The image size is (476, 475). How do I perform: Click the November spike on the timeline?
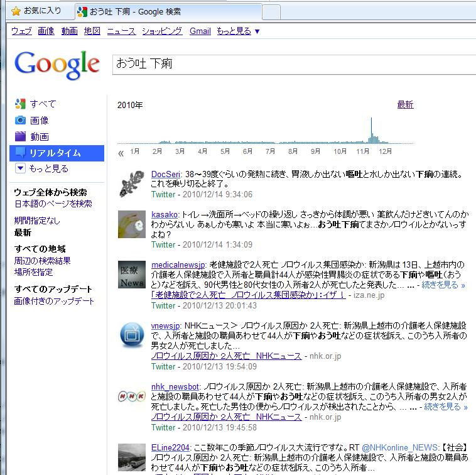[371, 130]
